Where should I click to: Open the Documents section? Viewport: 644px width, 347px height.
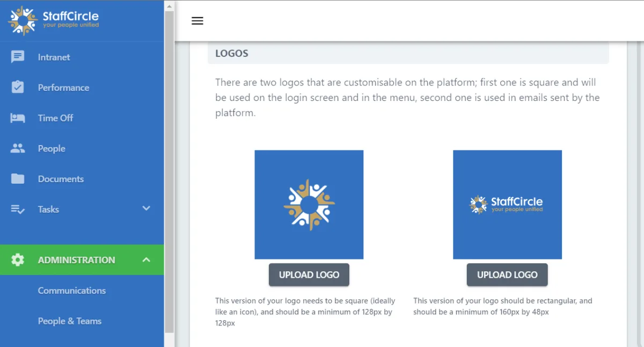point(82,179)
